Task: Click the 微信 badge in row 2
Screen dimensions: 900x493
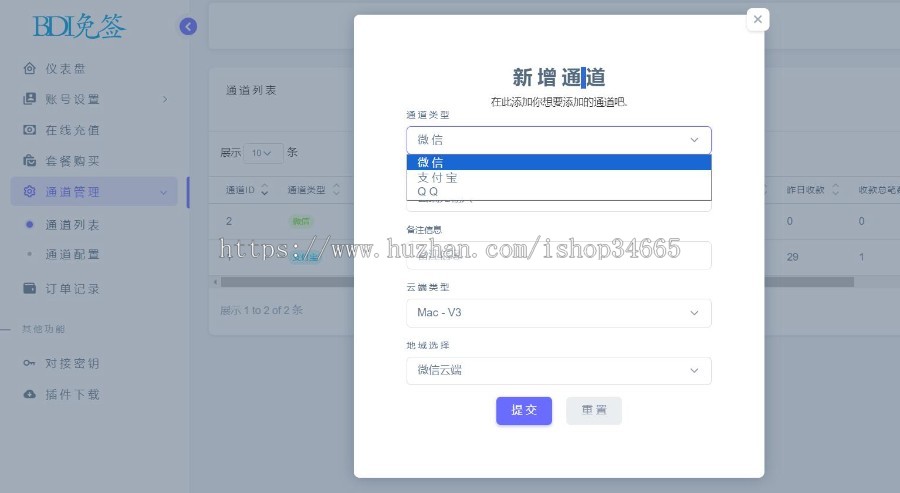Action: 301,222
